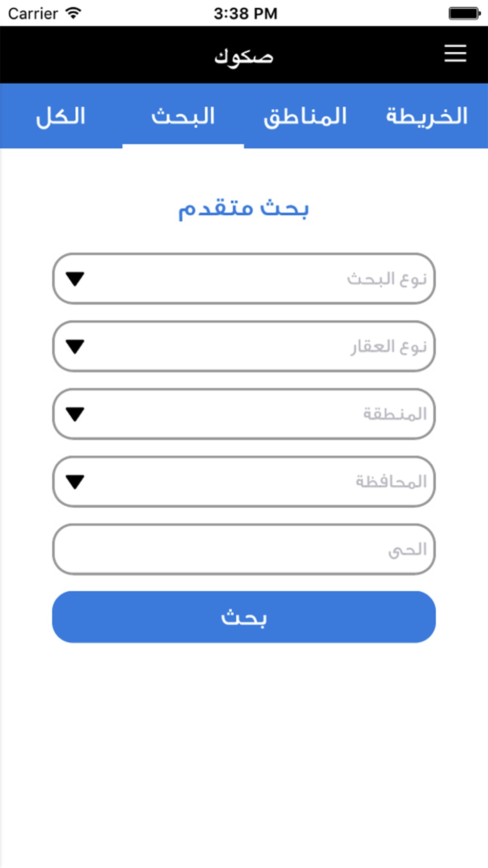Image resolution: width=488 pixels, height=868 pixels.
Task: Expand the نوع العقار property type dropdown
Action: click(244, 347)
